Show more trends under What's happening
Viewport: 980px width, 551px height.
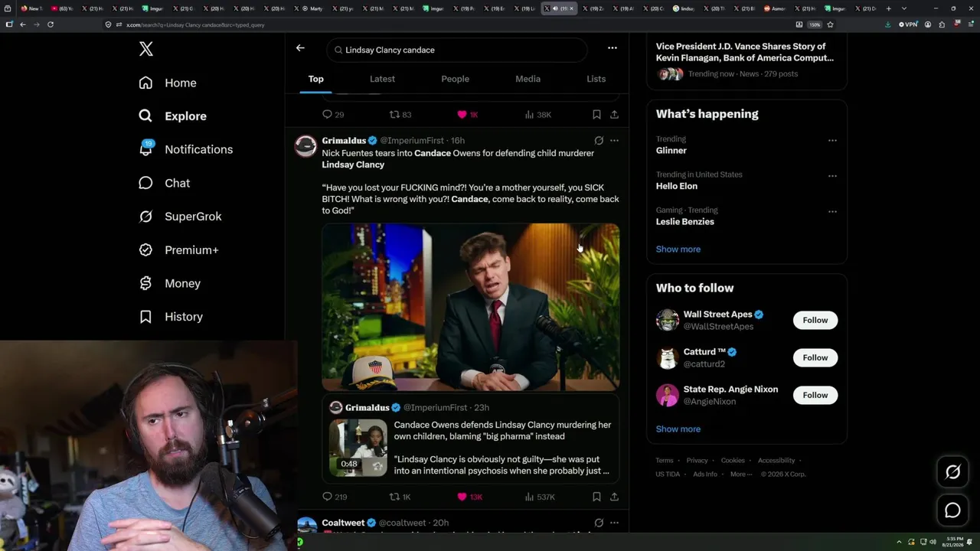click(678, 249)
